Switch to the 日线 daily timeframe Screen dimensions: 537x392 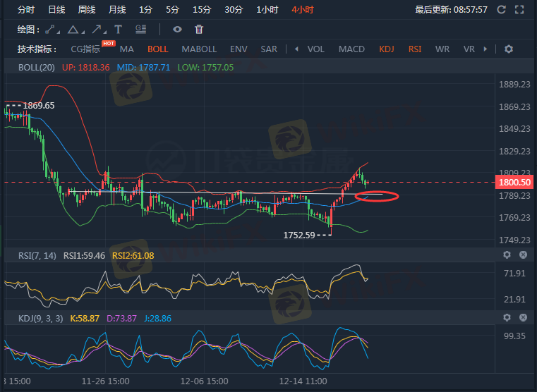56,10
